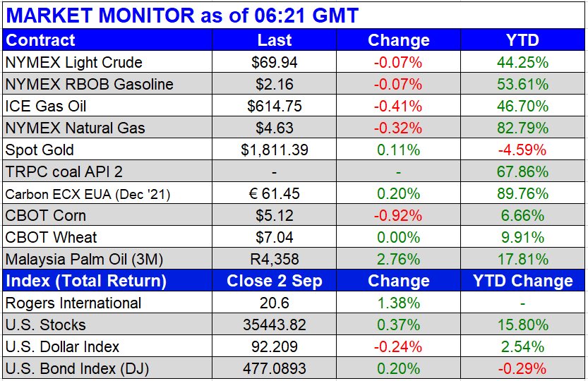The width and height of the screenshot is (588, 381).
Task: Click the Last column header
Action: pyautogui.click(x=275, y=40)
